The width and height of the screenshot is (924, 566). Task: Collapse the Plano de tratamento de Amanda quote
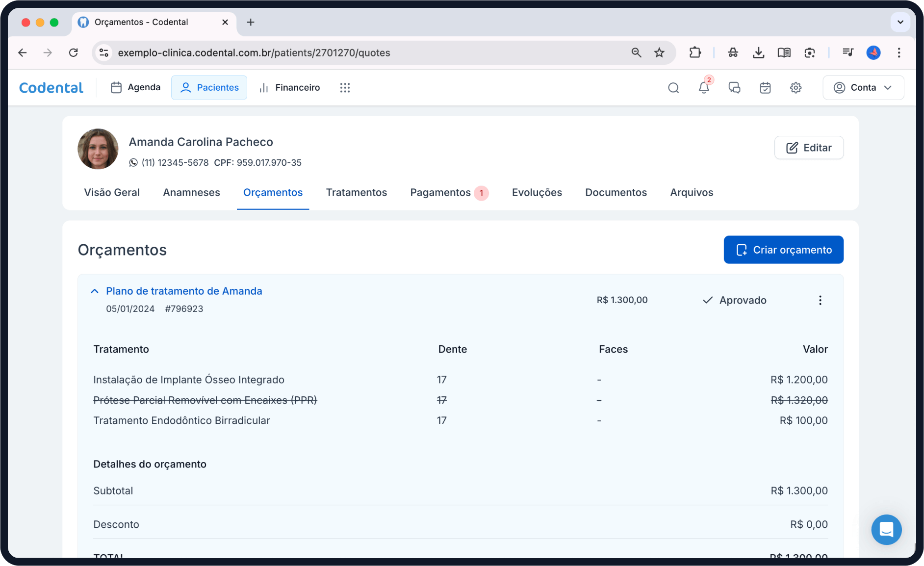pyautogui.click(x=95, y=291)
